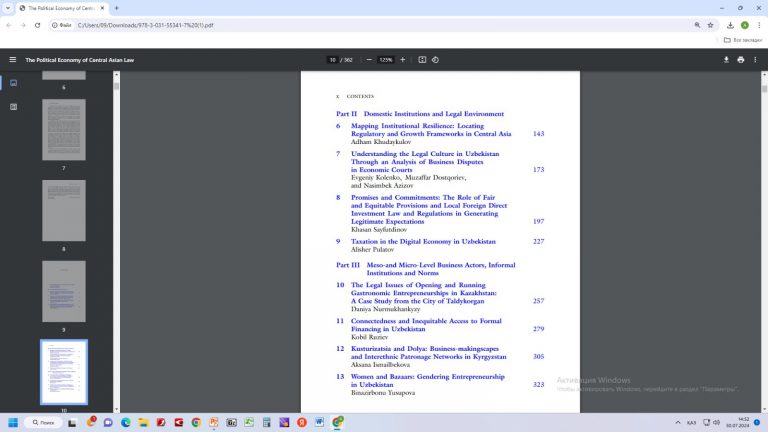Bookmark this page with star icon
The width and height of the screenshot is (768, 432).
pyautogui.click(x=711, y=24)
